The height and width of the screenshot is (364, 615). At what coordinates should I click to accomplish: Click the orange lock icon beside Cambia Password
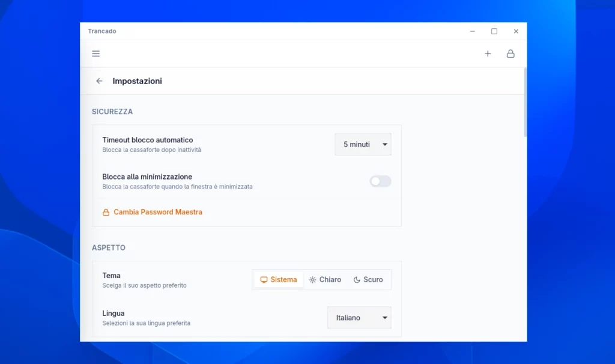(106, 212)
